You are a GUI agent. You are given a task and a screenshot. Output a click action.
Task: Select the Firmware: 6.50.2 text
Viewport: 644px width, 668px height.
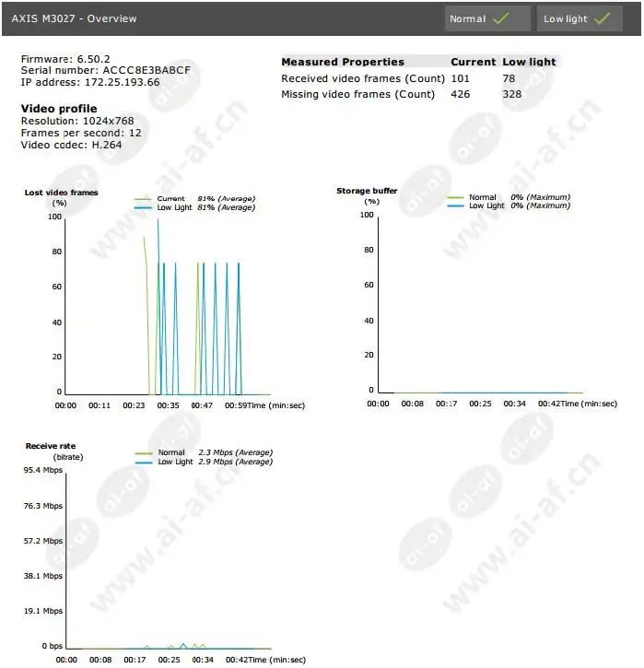click(65, 59)
